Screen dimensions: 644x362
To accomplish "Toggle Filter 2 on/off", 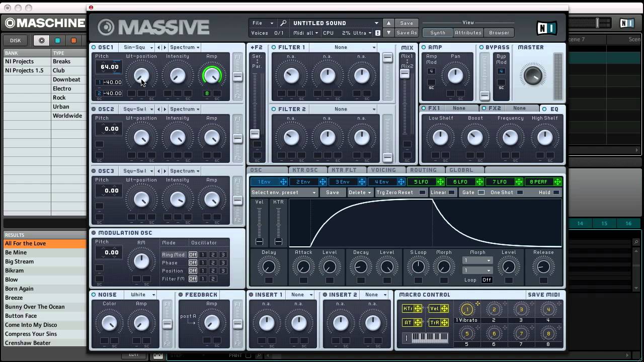I will click(x=274, y=109).
